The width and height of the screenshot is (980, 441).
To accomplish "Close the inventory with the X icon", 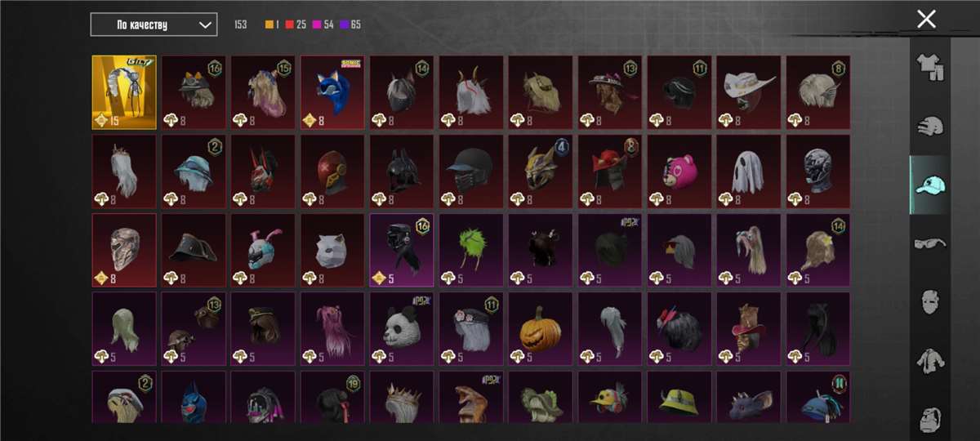I will point(926,19).
